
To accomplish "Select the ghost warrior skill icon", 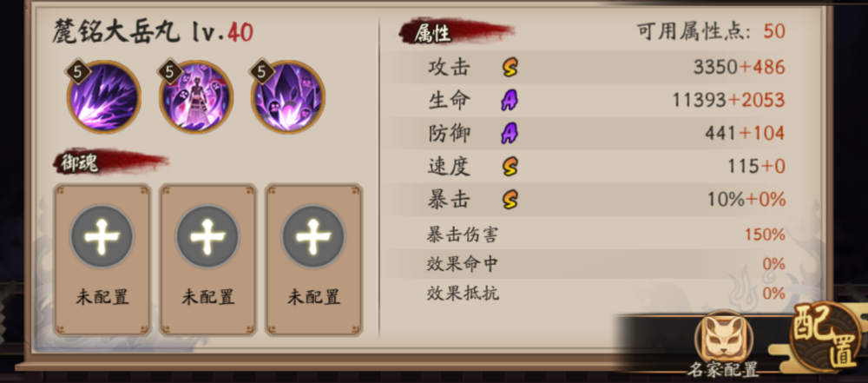I will click(x=196, y=97).
